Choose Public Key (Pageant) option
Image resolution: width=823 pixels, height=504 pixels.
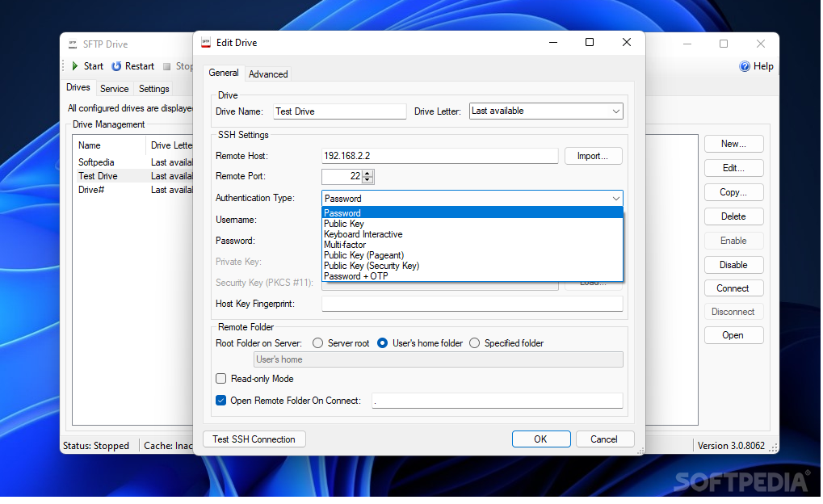click(472, 255)
